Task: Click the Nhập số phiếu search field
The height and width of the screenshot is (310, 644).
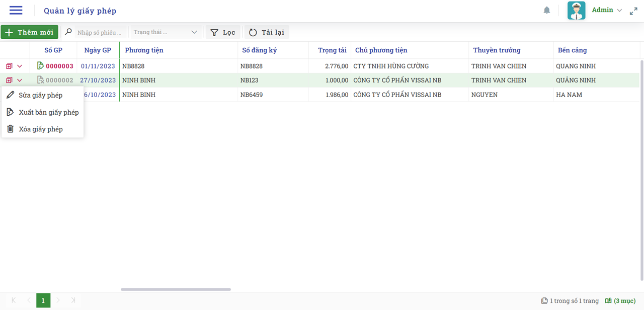Action: (x=100, y=32)
